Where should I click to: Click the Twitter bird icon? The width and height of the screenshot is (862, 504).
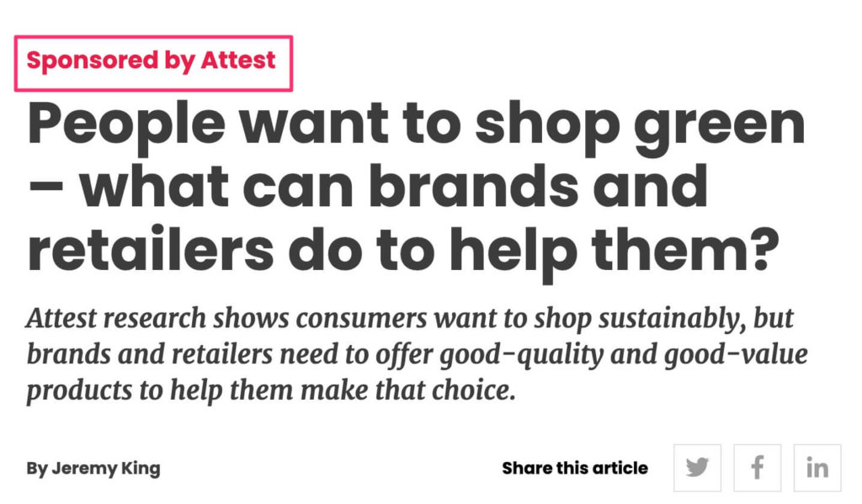tap(697, 468)
